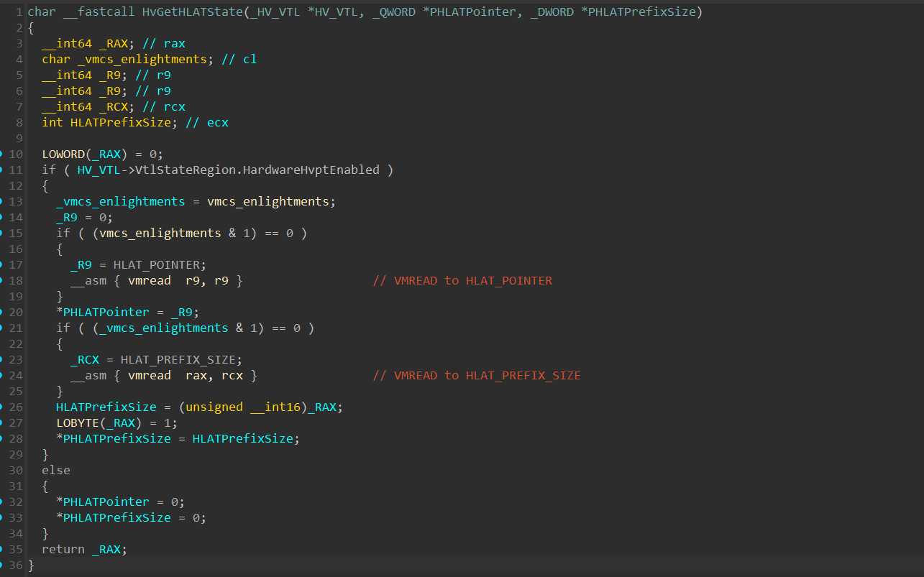The image size is (924, 577).
Task: Toggle the breakpoint dot beside line 28
Action: click(x=2, y=439)
